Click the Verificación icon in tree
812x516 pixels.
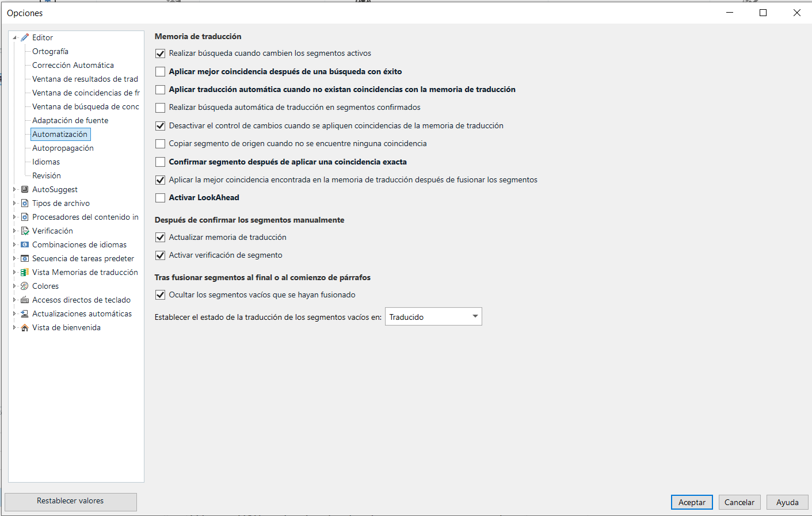pos(25,231)
